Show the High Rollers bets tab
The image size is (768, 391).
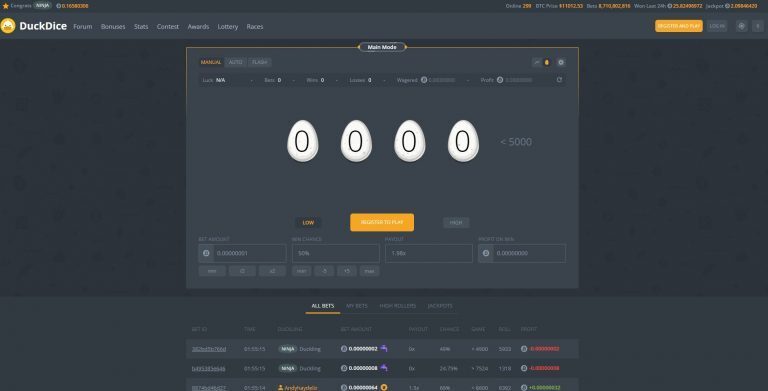[x=398, y=306]
